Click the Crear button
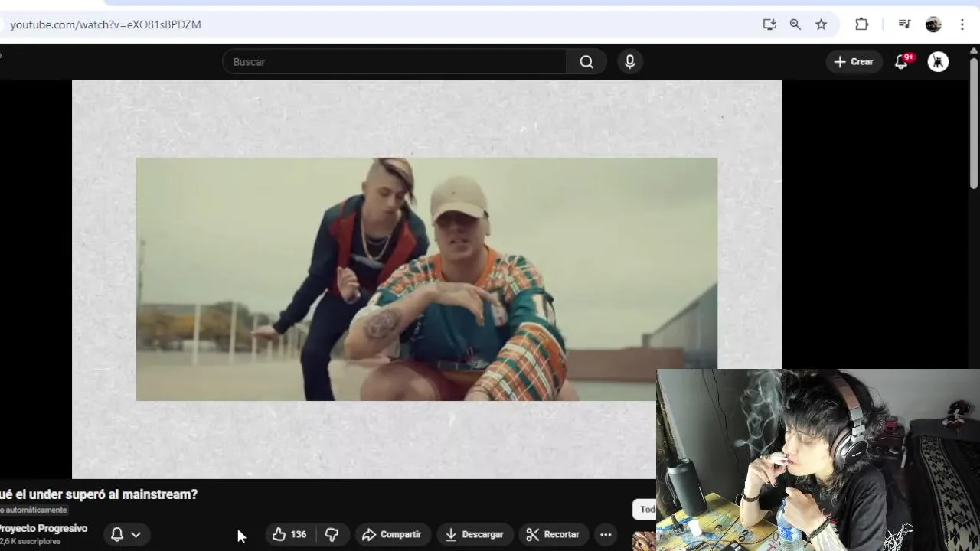 (x=854, y=62)
